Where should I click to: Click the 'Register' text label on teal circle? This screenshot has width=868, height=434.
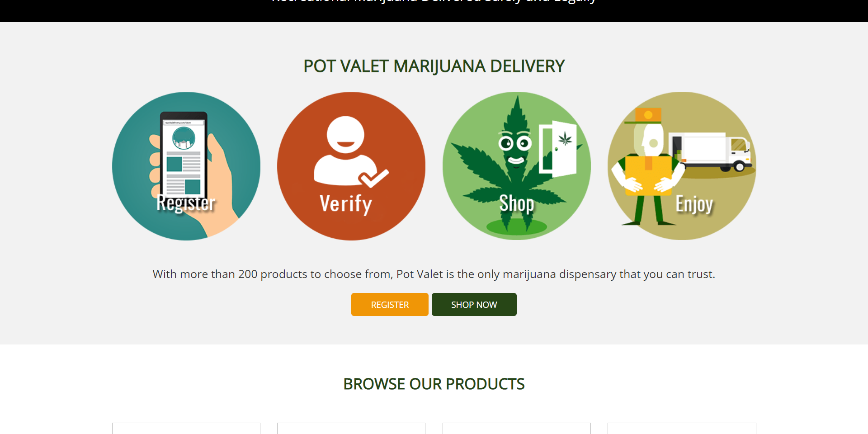pos(186,203)
